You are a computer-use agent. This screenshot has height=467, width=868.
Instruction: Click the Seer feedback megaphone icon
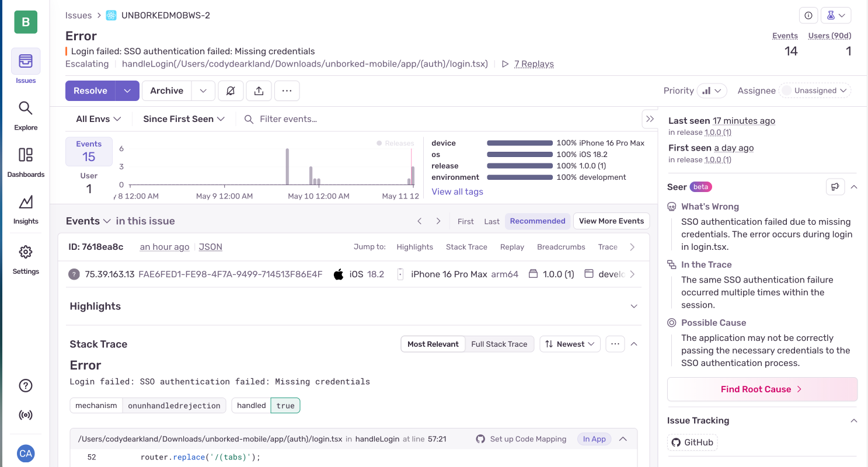(835, 187)
